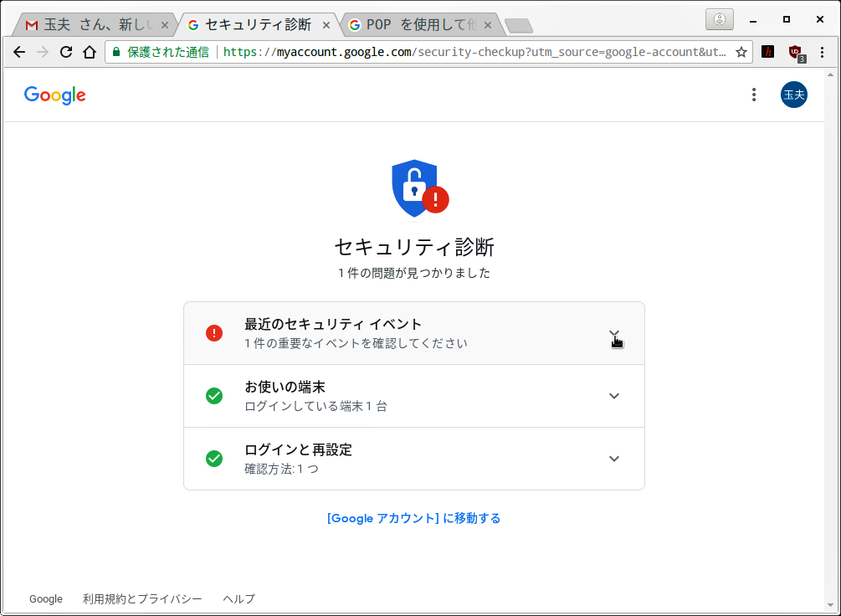Click the green lock secure-connection icon
Viewport: 841px width, 616px height.
pyautogui.click(x=115, y=52)
